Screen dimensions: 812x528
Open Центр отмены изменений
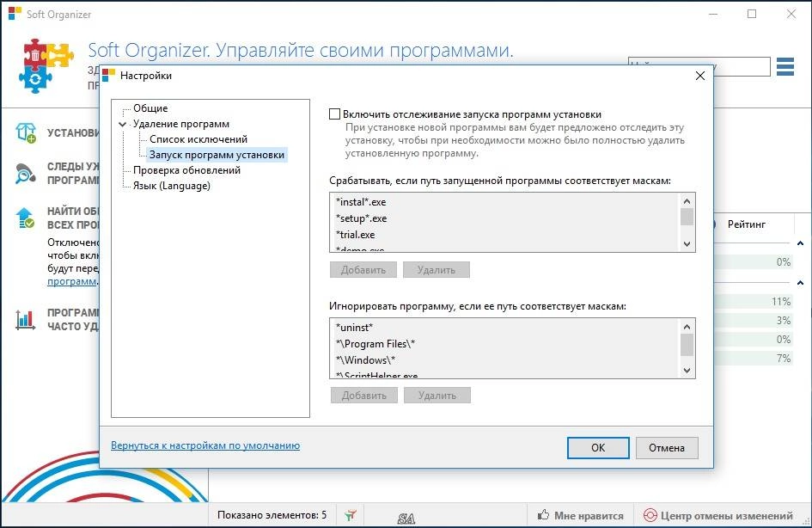(717, 516)
